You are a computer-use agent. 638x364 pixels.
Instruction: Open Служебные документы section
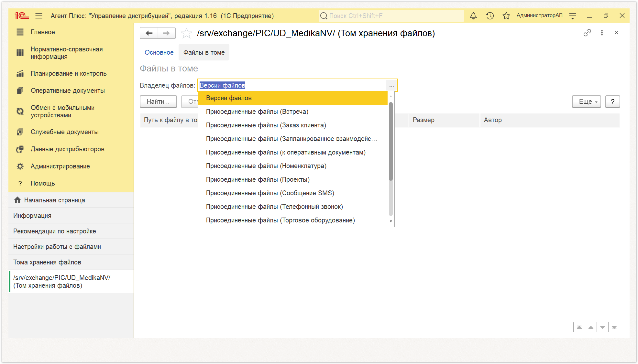[71, 132]
